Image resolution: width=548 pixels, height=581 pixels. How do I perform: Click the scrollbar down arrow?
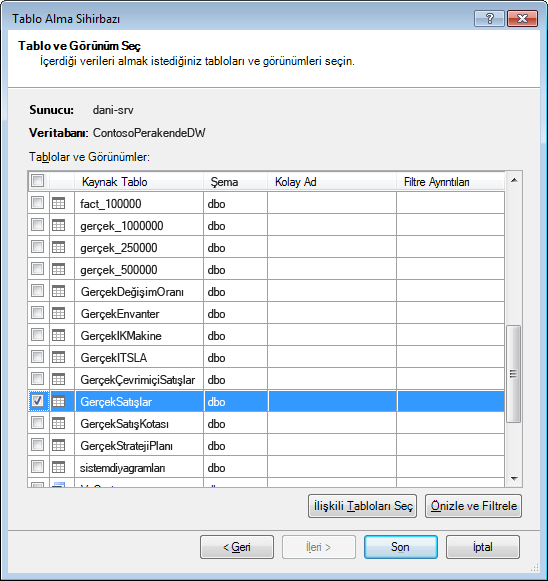tap(514, 479)
